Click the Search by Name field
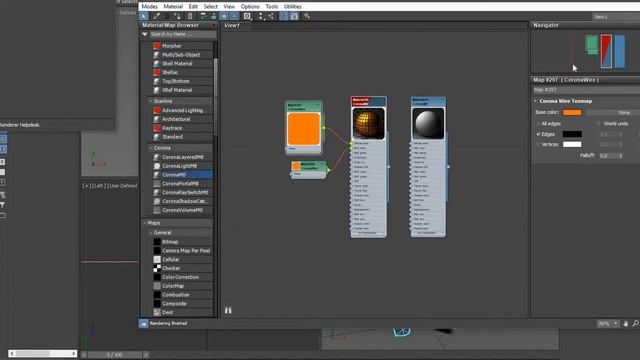This screenshot has width=640, height=360. pyautogui.click(x=182, y=34)
